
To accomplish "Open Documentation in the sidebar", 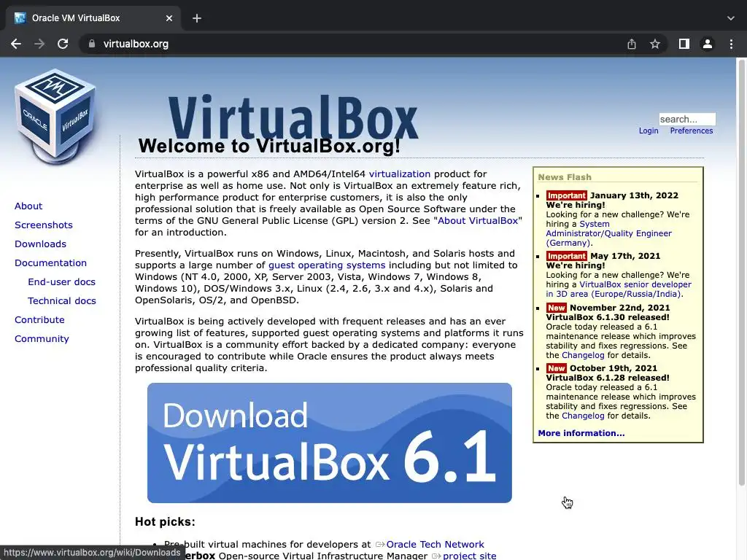I will coord(50,263).
